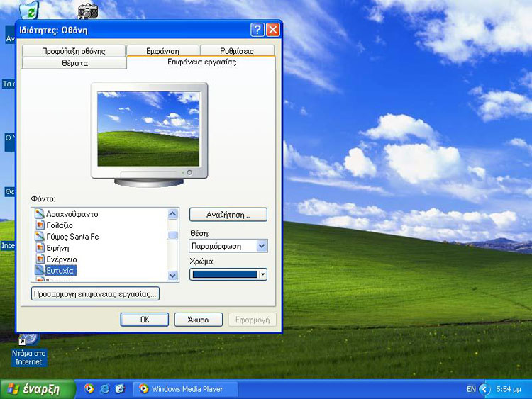Click the Εφαρμογή apply button

pyautogui.click(x=252, y=320)
